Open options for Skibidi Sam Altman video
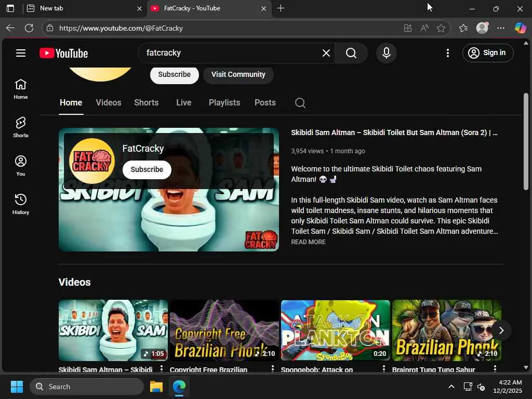 [162, 368]
